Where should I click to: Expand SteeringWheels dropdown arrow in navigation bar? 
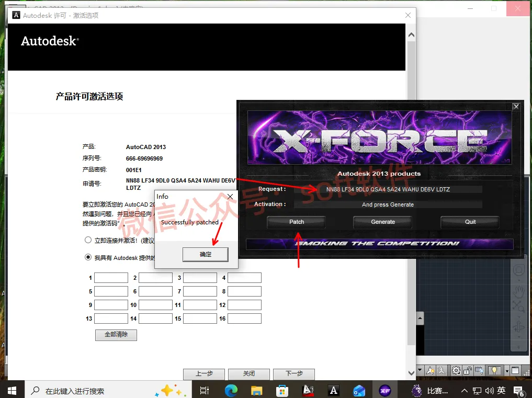(519, 280)
